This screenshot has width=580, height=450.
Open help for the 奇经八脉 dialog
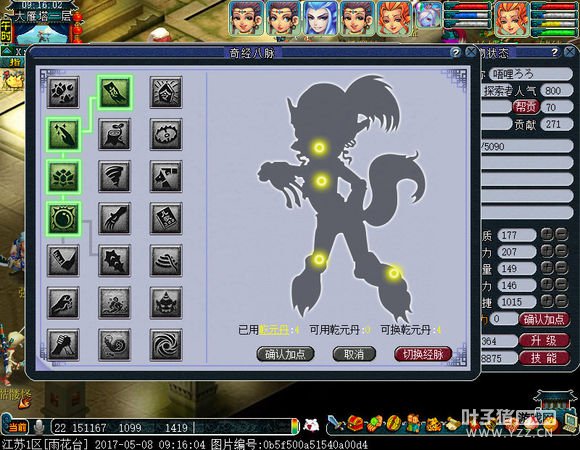click(x=456, y=52)
